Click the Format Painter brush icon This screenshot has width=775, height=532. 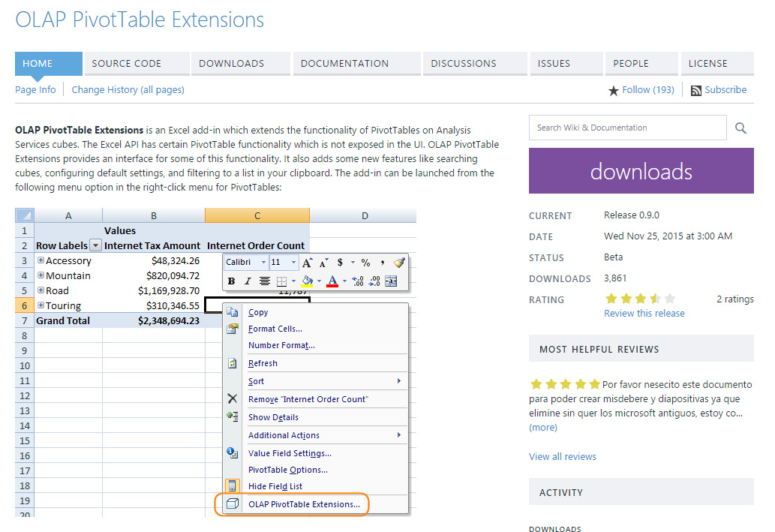399,263
